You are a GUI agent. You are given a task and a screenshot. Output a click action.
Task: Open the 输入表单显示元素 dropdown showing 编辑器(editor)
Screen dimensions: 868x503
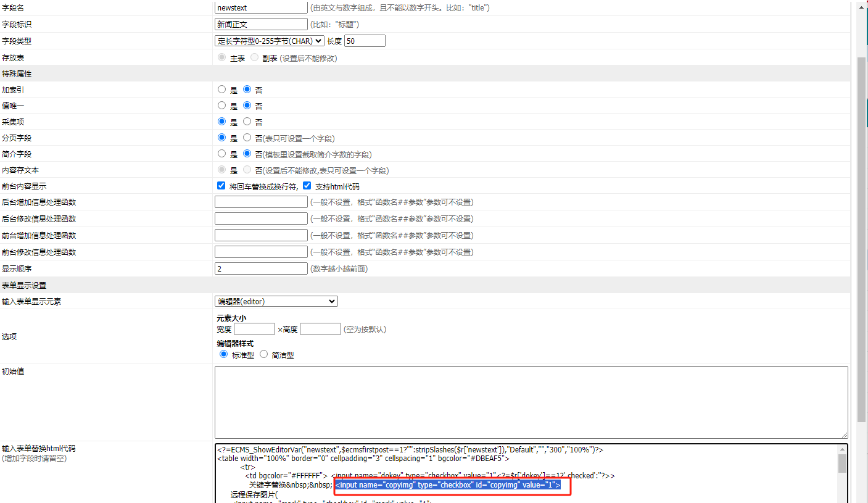[x=276, y=301]
